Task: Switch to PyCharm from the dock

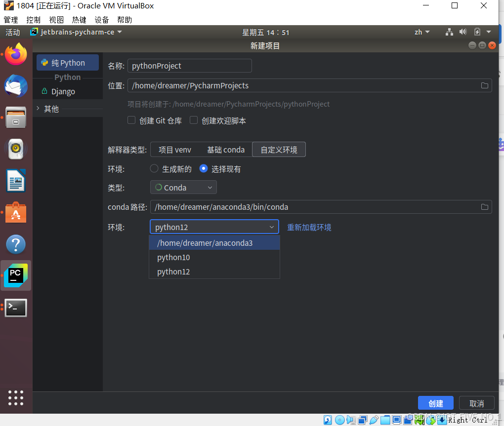Action: coord(16,275)
